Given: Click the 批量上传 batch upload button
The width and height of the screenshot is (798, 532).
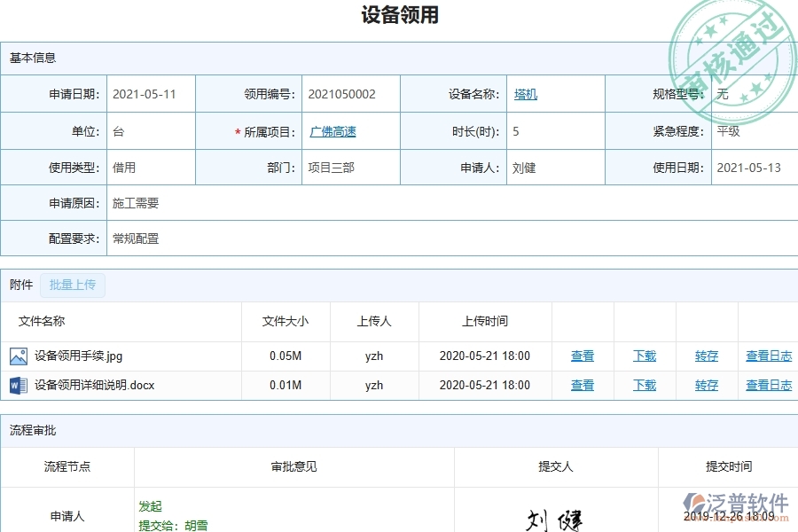Looking at the screenshot, I should coord(74,285).
